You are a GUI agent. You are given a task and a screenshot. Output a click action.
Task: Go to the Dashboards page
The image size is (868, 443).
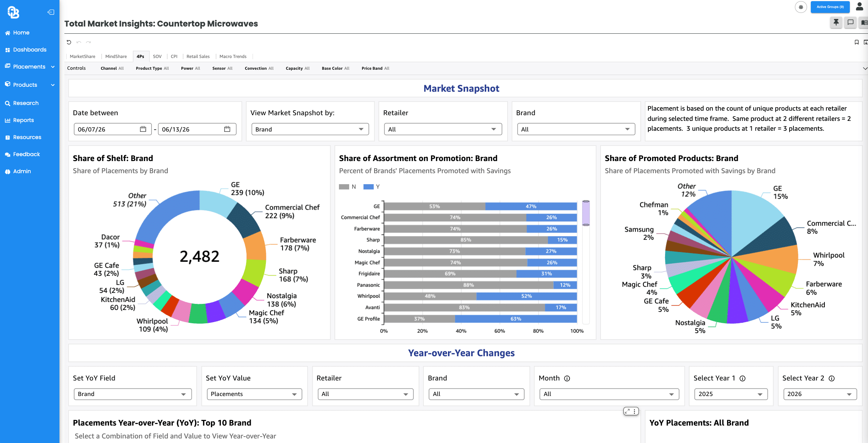[x=30, y=50]
